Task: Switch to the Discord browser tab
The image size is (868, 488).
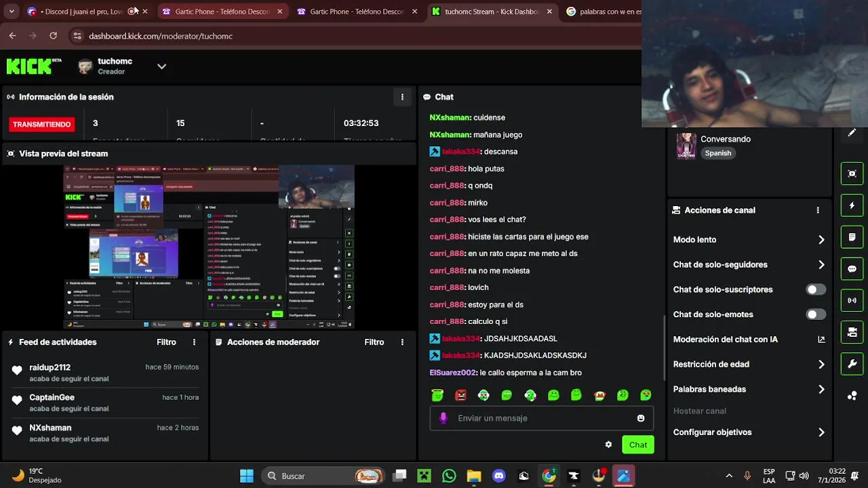Action: click(87, 12)
